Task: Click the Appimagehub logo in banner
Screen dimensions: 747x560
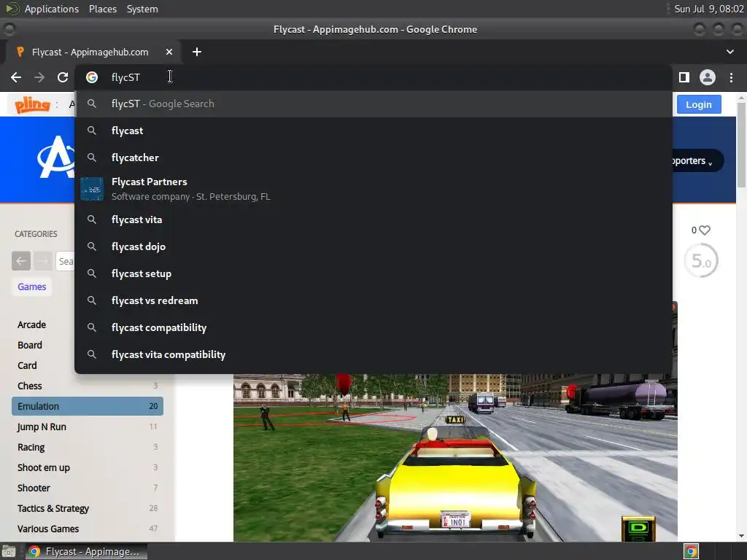Action: pyautogui.click(x=56, y=157)
